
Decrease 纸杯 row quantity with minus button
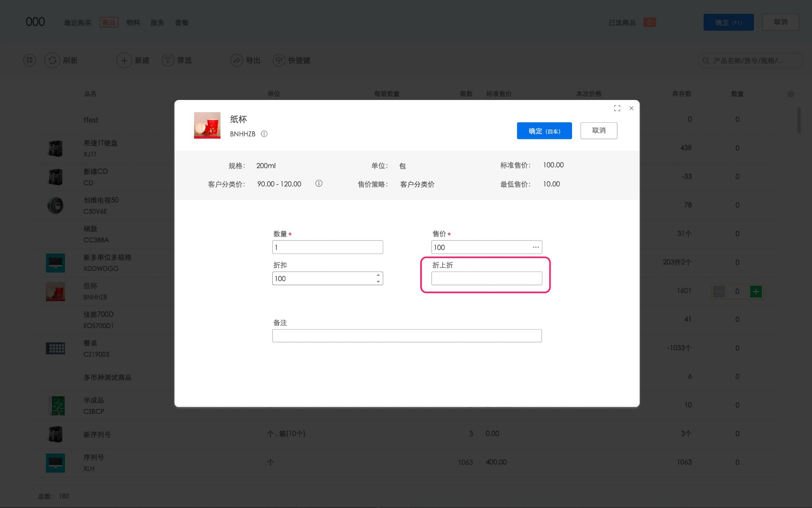(719, 291)
